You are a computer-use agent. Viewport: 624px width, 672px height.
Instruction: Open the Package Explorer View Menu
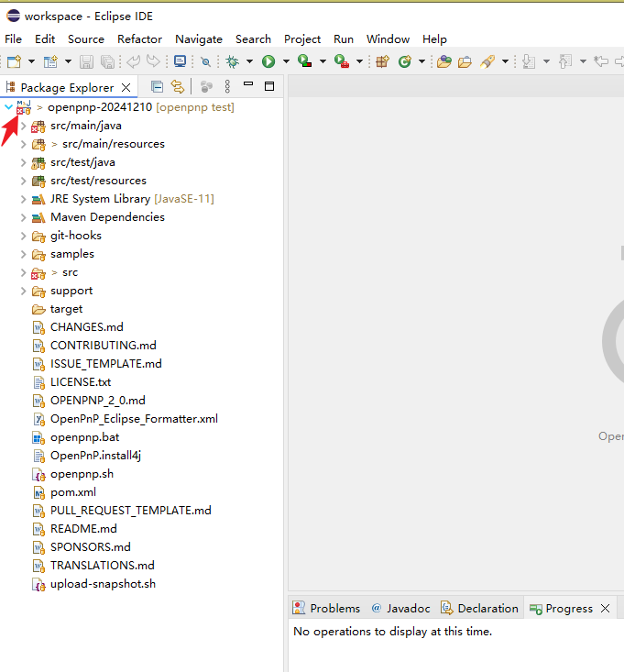tap(227, 87)
